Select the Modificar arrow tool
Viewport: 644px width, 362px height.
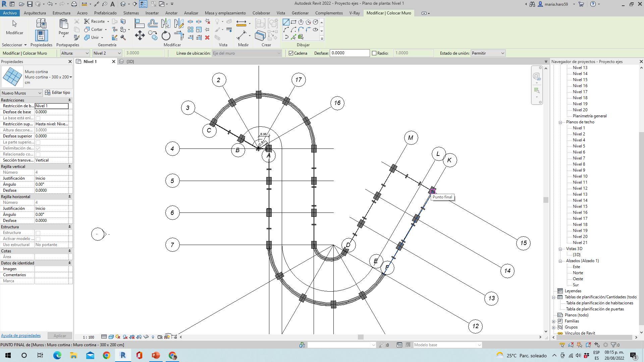pyautogui.click(x=14, y=23)
